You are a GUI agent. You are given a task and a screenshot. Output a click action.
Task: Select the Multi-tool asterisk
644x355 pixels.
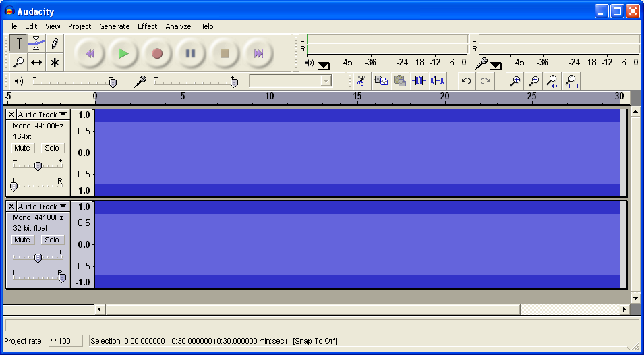point(55,63)
